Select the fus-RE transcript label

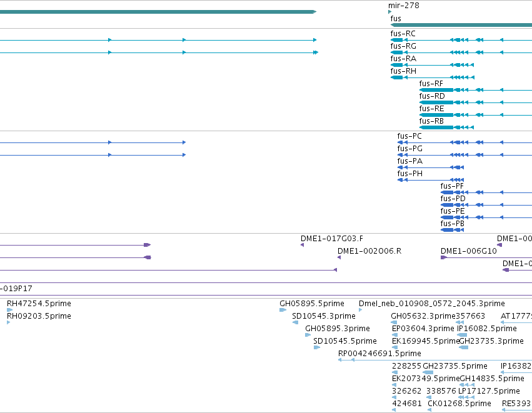tap(431, 109)
